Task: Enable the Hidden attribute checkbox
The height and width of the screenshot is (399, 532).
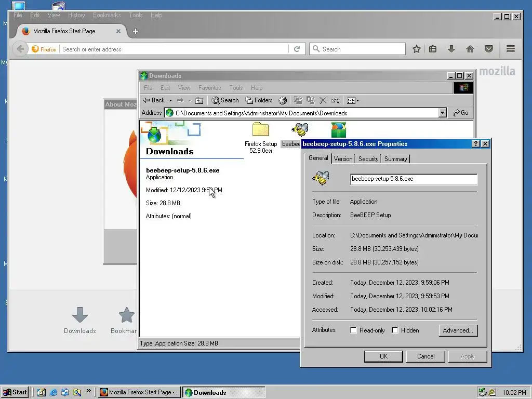Action: [x=395, y=330]
